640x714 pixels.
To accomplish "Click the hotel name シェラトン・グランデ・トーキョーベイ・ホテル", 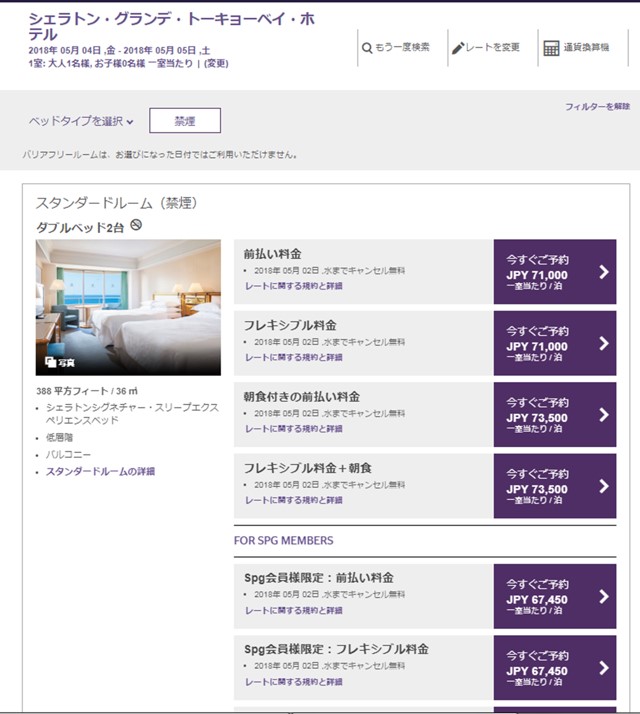I will (172, 26).
